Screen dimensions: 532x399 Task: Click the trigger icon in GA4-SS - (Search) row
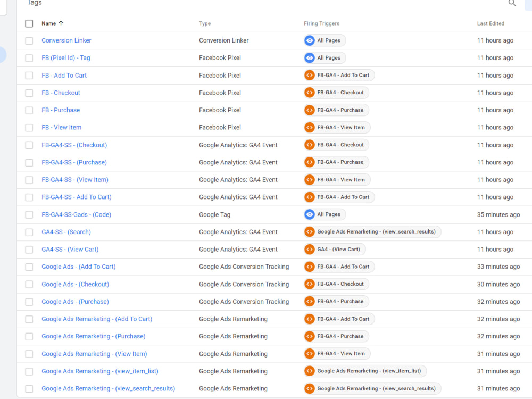pos(310,232)
